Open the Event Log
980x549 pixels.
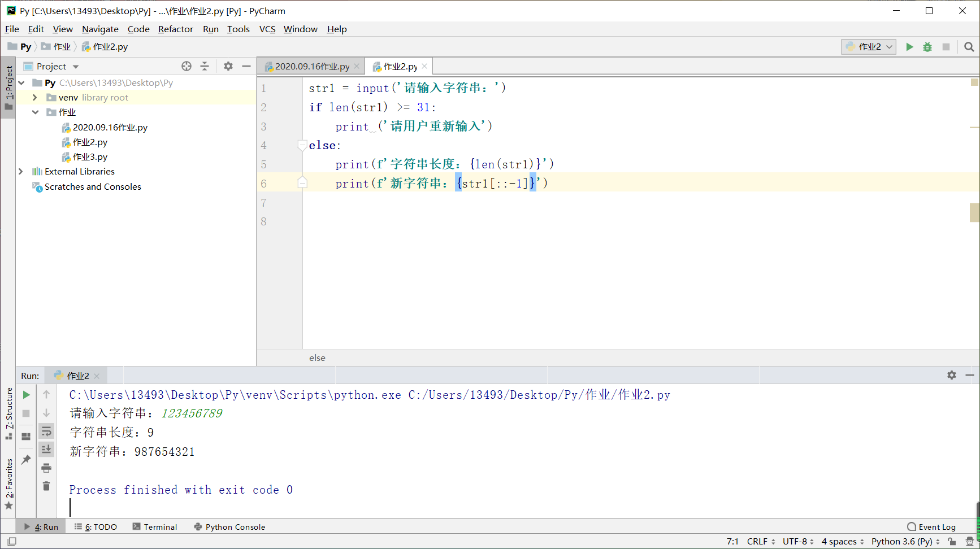coord(931,526)
